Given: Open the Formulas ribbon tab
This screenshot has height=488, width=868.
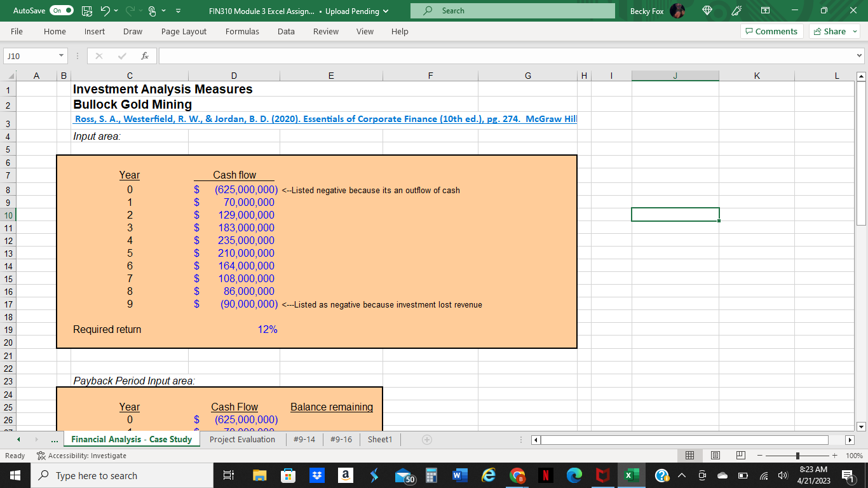Looking at the screenshot, I should (242, 31).
